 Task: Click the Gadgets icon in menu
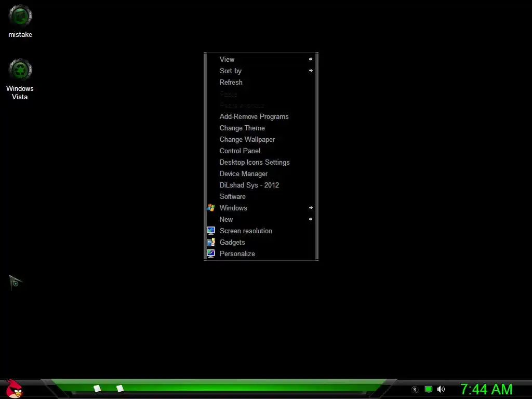click(211, 242)
